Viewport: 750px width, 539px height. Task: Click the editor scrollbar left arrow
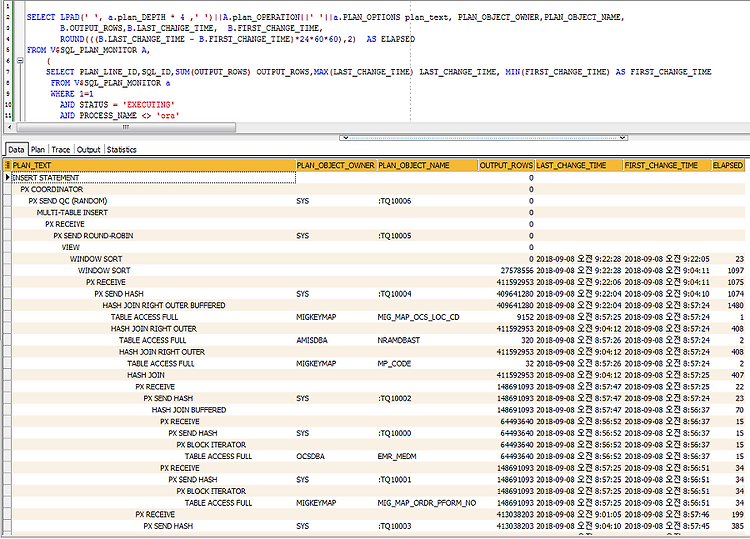click(9, 127)
